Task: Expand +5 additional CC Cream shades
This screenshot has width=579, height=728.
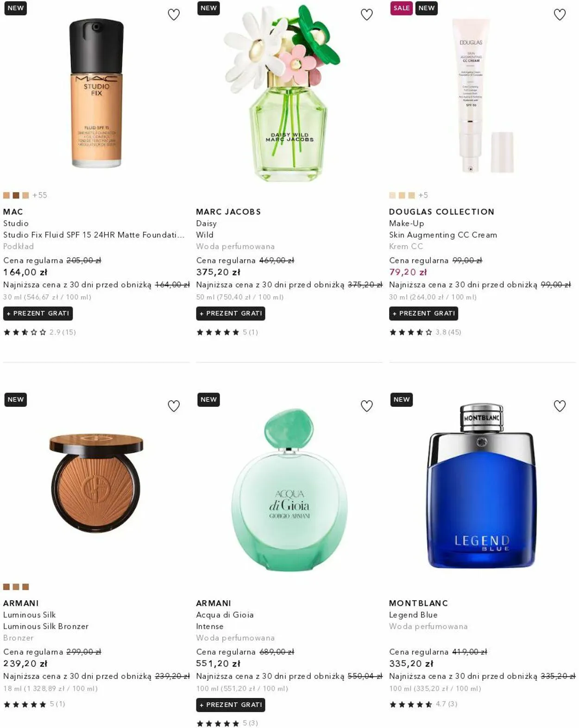Action: point(423,195)
